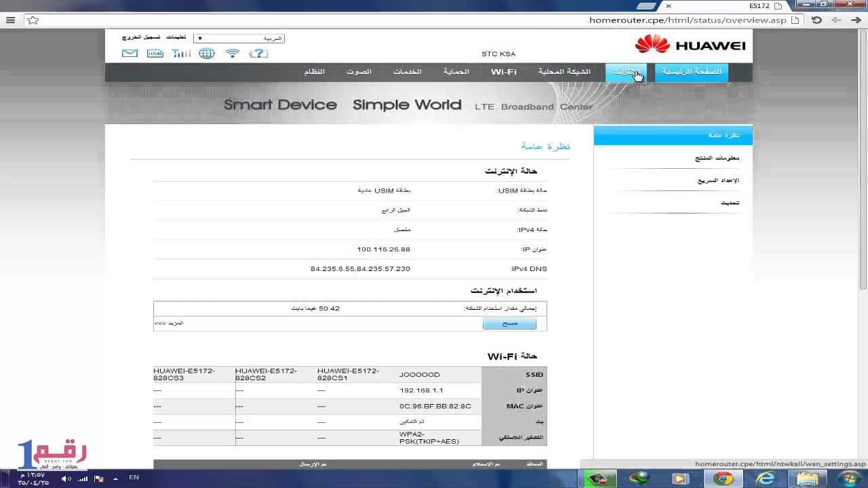Click the Wi-Fi status icon

(x=232, y=53)
